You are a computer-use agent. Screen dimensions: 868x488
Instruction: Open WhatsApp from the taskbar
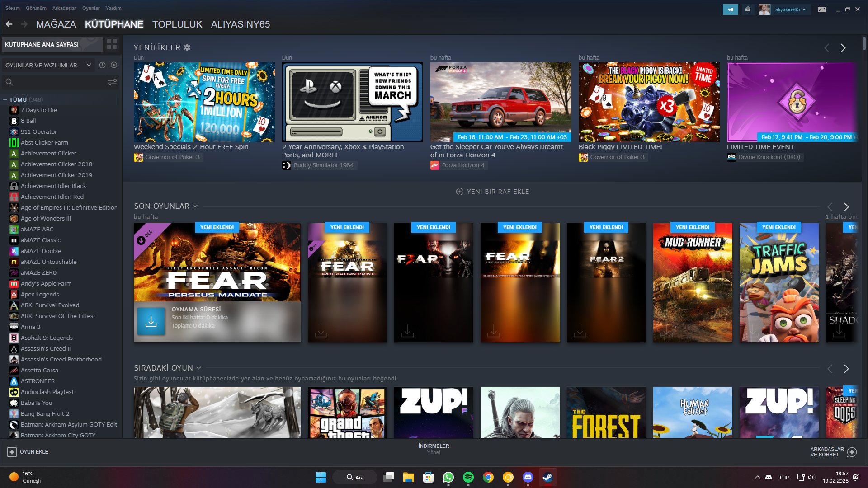[x=448, y=477]
